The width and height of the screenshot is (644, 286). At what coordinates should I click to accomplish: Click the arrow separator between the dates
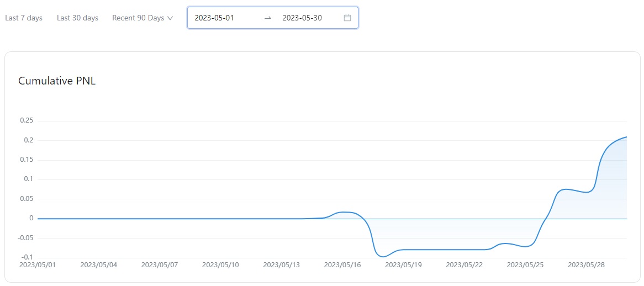pyautogui.click(x=268, y=18)
